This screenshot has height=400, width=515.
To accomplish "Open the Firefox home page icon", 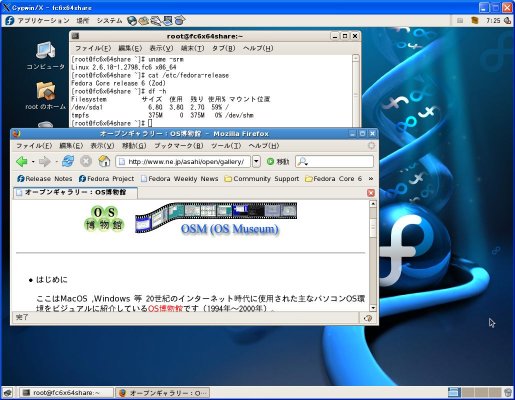I will tap(104, 161).
